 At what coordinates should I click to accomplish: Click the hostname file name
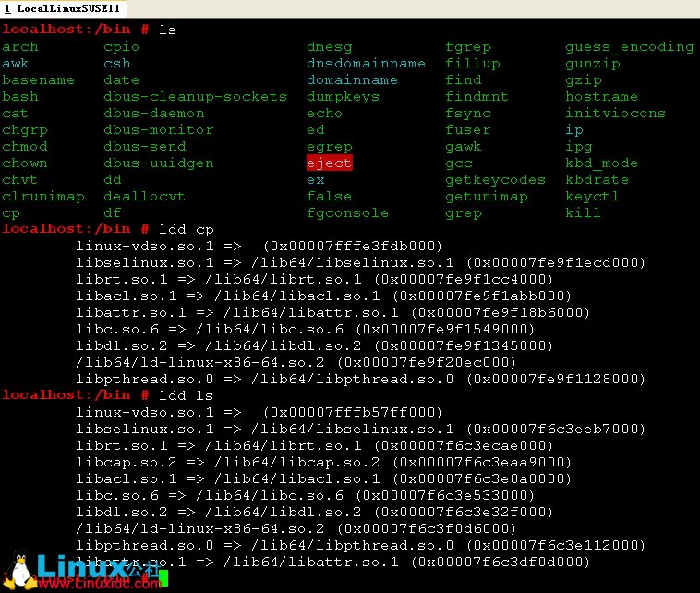point(602,96)
